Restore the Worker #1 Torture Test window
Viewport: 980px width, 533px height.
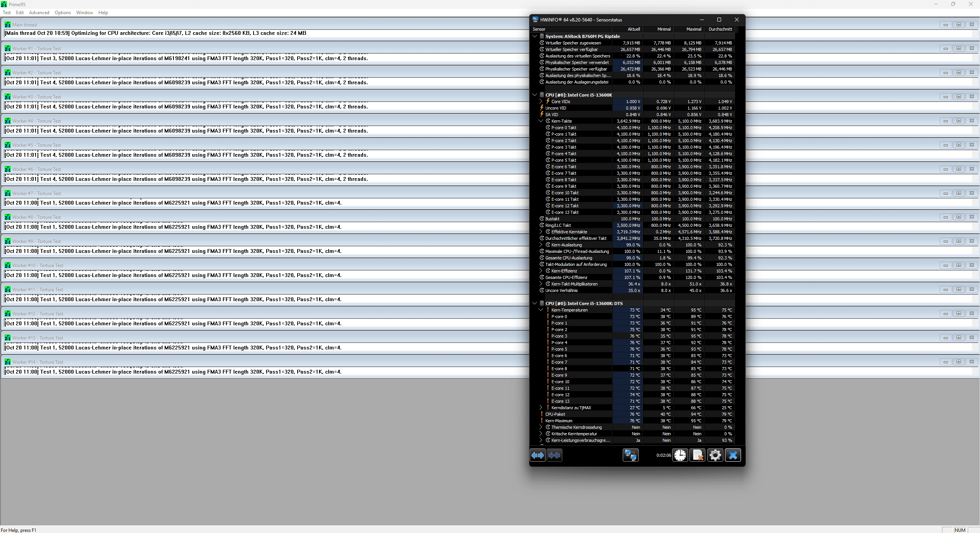959,48
